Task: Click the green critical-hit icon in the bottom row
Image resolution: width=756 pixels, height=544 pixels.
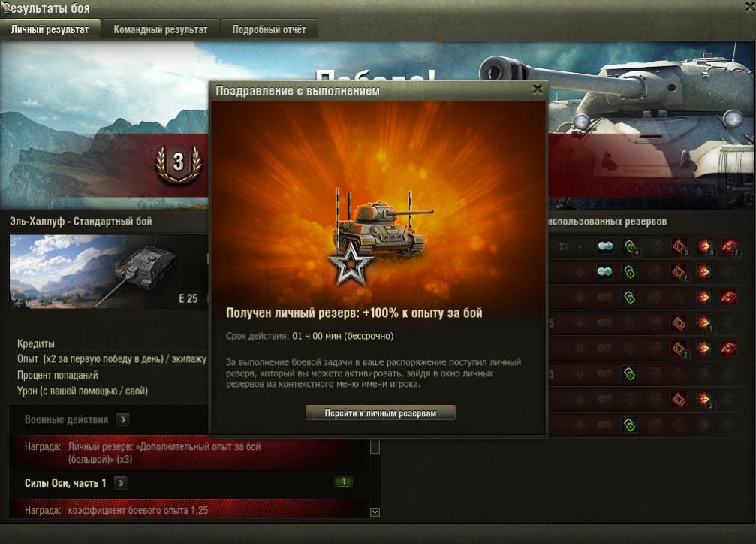Action: pyautogui.click(x=629, y=425)
